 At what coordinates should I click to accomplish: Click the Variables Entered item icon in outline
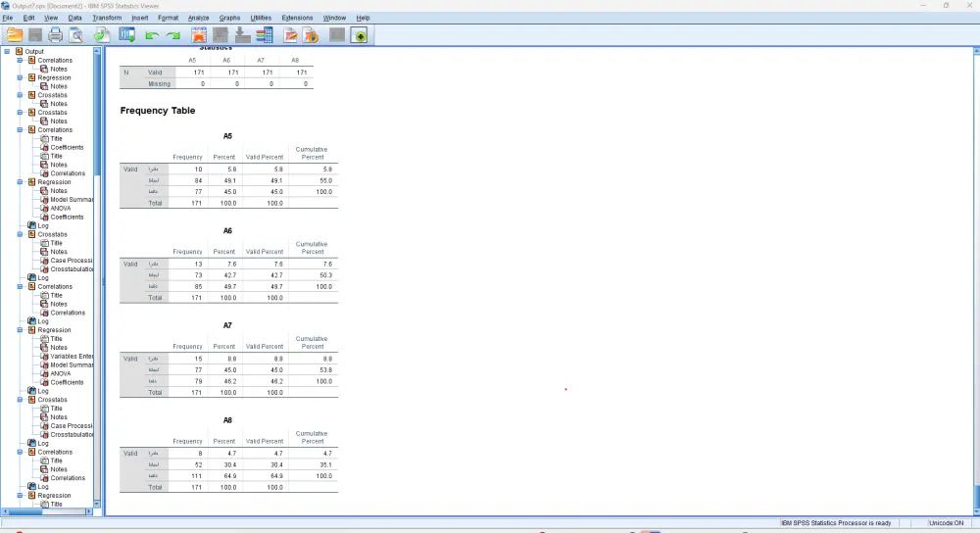[x=44, y=357]
